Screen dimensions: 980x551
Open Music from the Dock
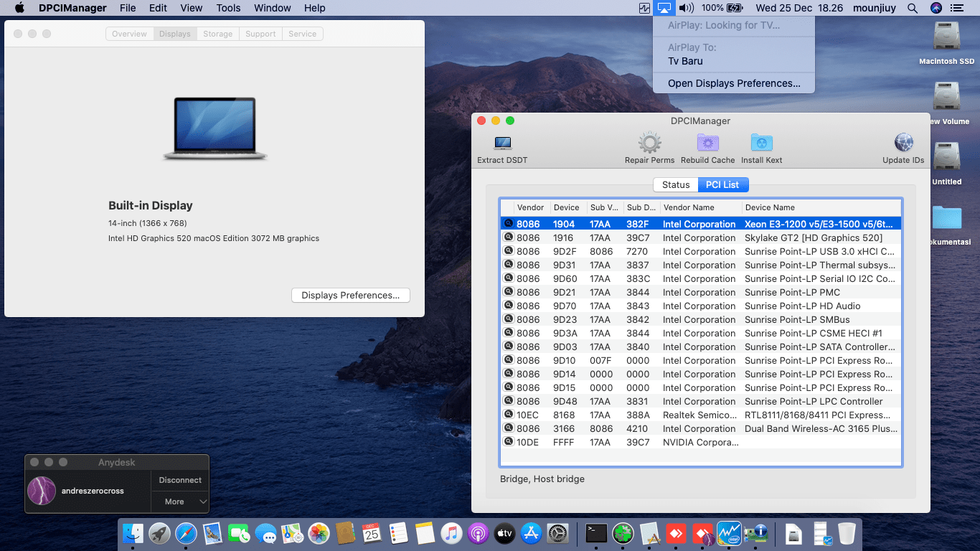tap(451, 533)
